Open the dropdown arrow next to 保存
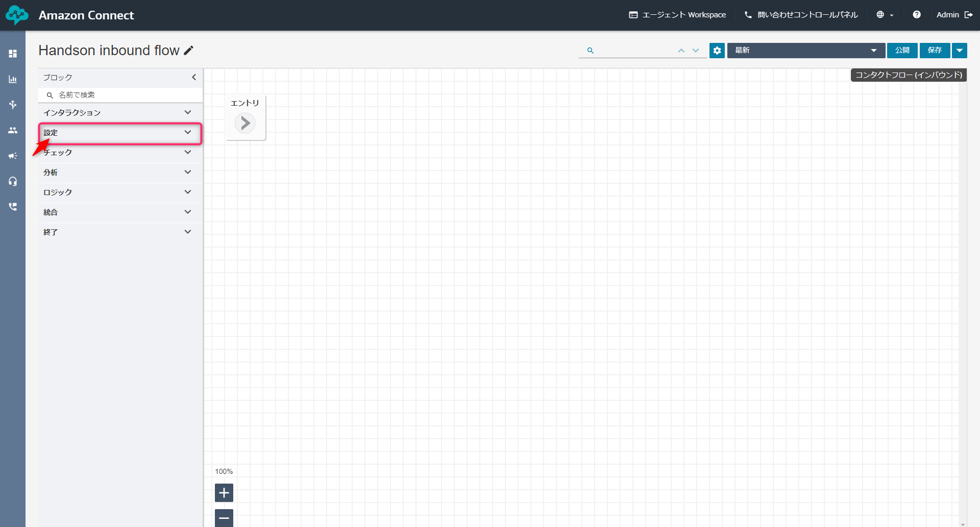The height and width of the screenshot is (527, 980). 960,50
